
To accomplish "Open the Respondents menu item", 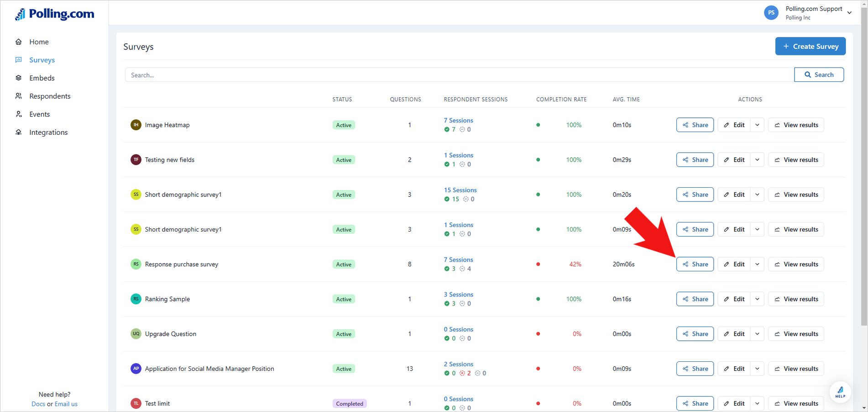I will point(50,96).
